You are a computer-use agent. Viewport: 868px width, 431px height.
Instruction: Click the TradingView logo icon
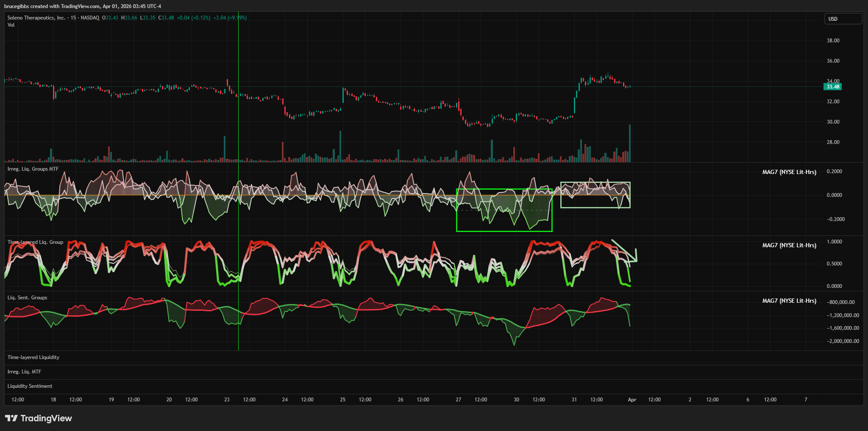pyautogui.click(x=11, y=418)
